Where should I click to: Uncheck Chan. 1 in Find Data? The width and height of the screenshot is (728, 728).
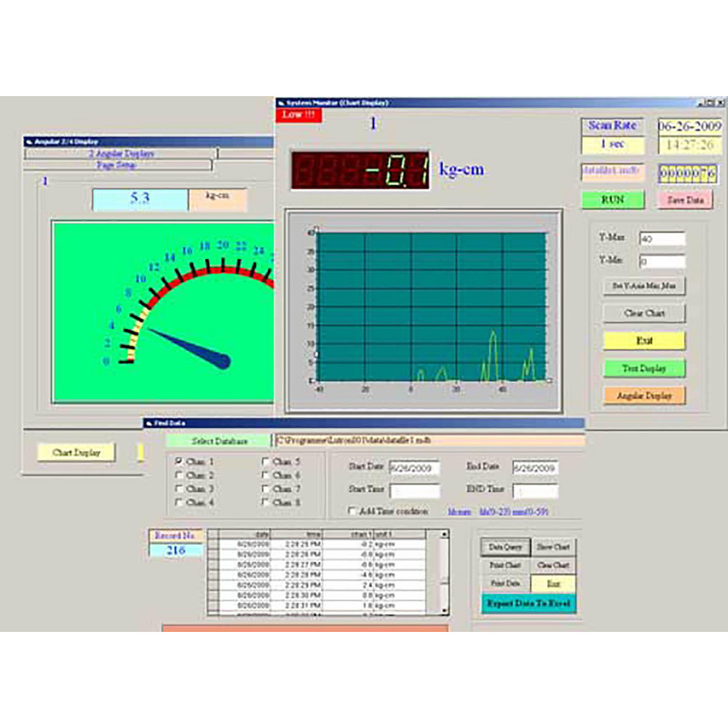coord(179,461)
